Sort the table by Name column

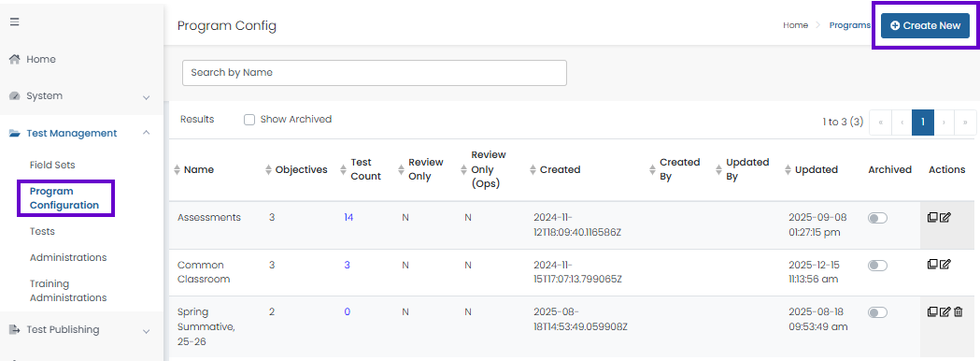pos(177,169)
